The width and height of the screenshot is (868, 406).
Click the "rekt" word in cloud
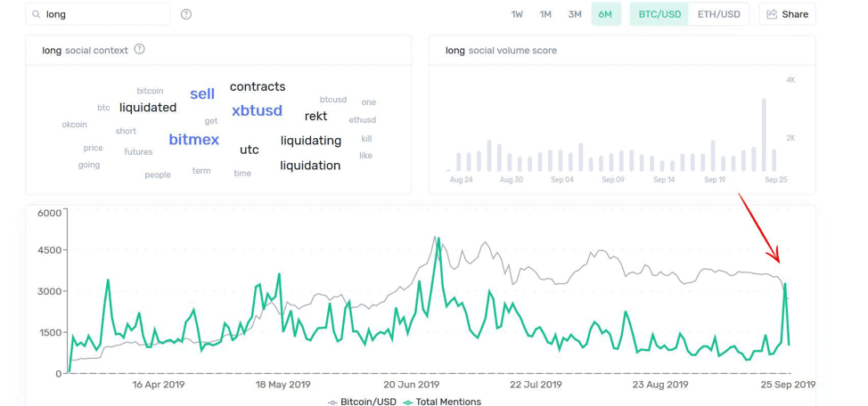[x=315, y=116]
